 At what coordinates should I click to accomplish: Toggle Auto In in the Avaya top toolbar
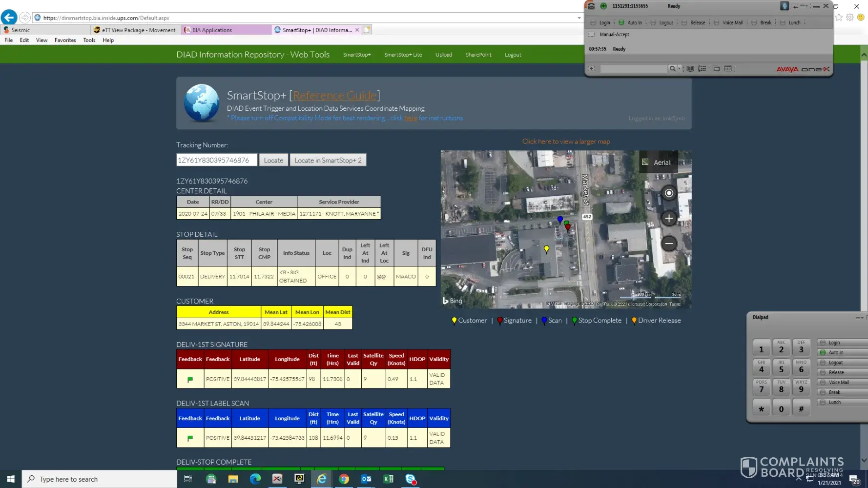630,22
